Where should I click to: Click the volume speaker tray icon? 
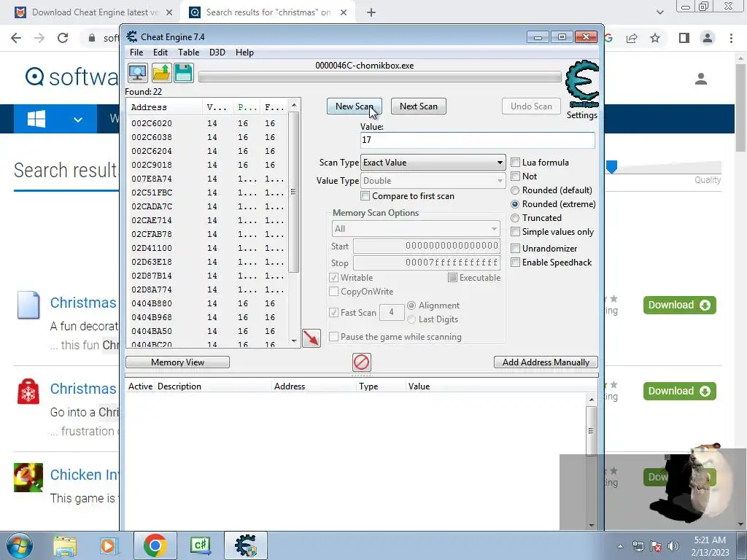pos(673,546)
